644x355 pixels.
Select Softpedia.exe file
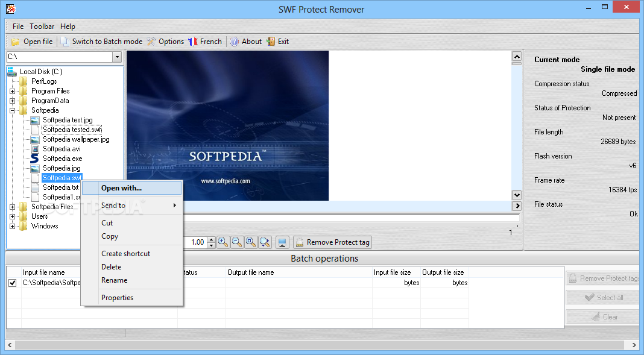point(63,159)
